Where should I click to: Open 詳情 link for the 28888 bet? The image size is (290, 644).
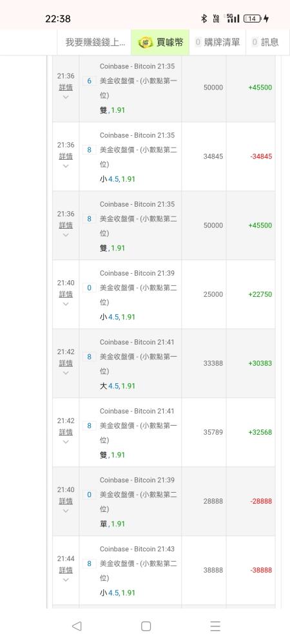tap(66, 501)
